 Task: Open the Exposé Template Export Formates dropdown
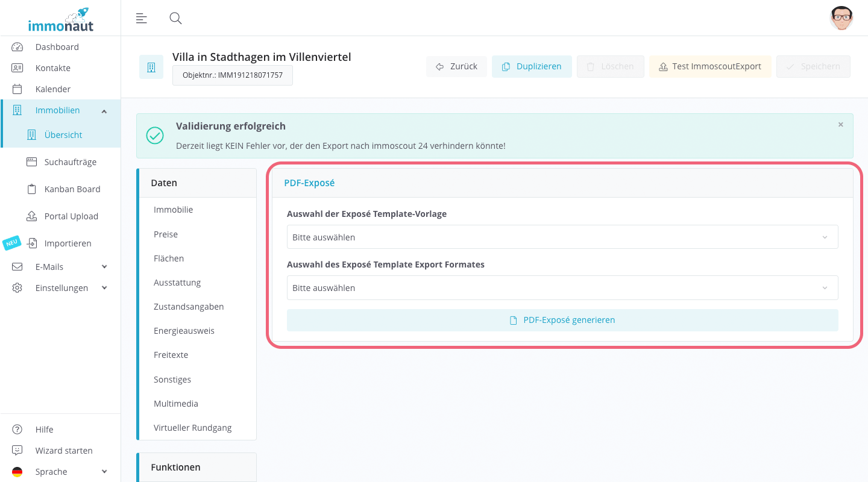coord(562,287)
